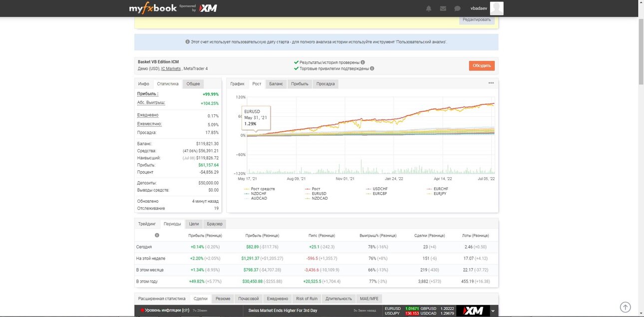Click the info icon in periods table header
The width and height of the screenshot is (644, 317).
point(157,235)
